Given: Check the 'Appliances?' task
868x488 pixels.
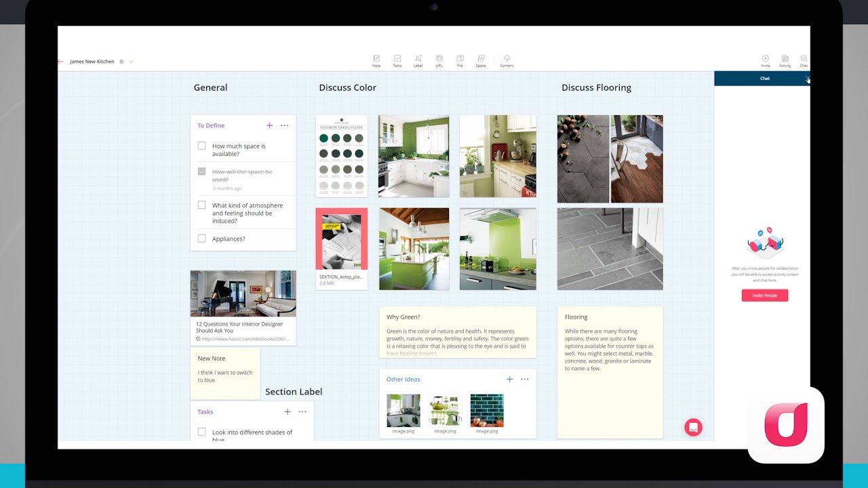Looking at the screenshot, I should click(201, 239).
